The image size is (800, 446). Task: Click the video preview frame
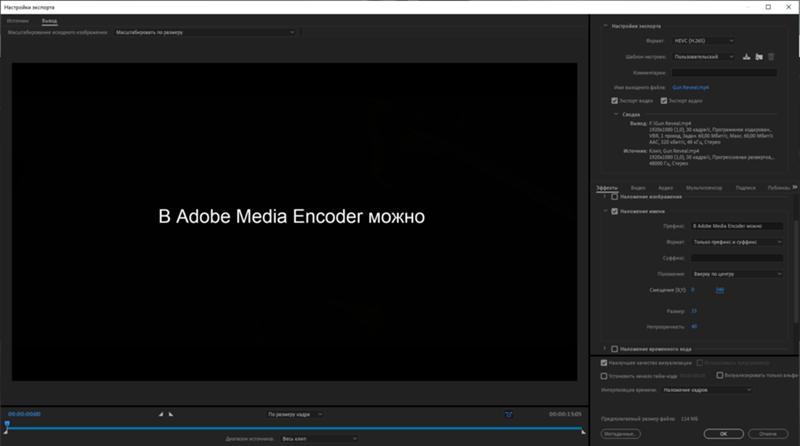coord(294,221)
